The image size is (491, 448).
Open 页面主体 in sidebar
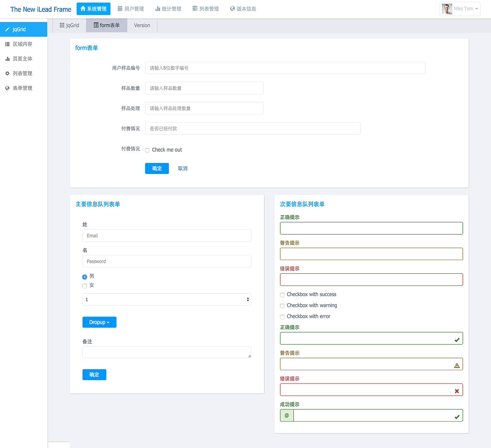click(23, 59)
